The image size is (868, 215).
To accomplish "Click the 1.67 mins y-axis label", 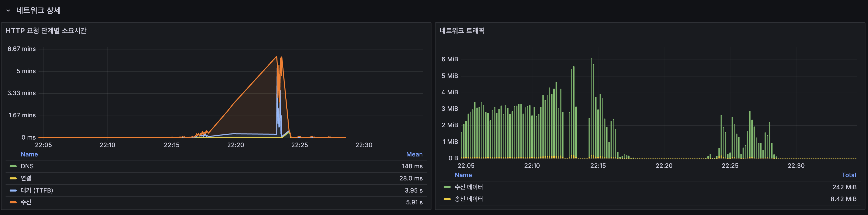I will (22, 115).
